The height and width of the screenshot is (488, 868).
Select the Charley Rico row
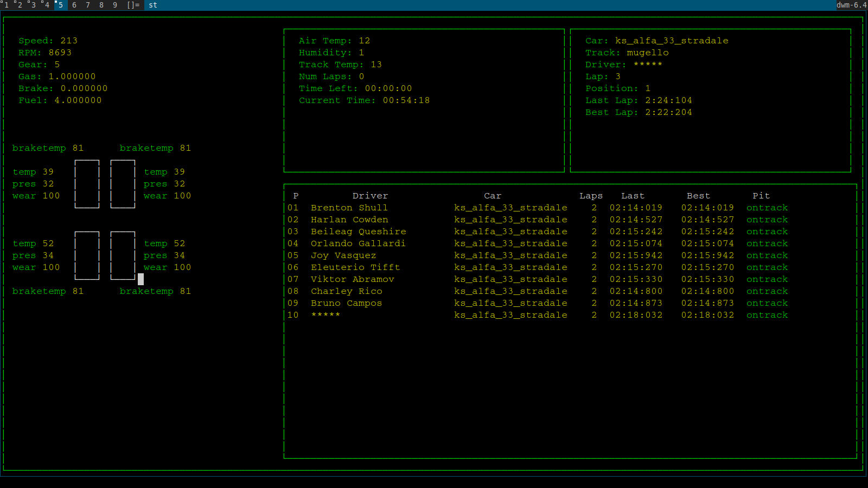[x=538, y=291]
